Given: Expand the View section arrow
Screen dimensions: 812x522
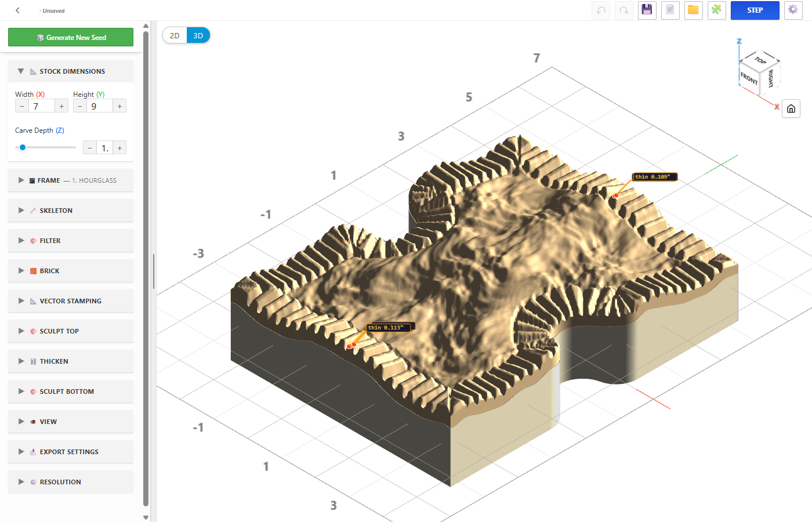Looking at the screenshot, I should 21,422.
